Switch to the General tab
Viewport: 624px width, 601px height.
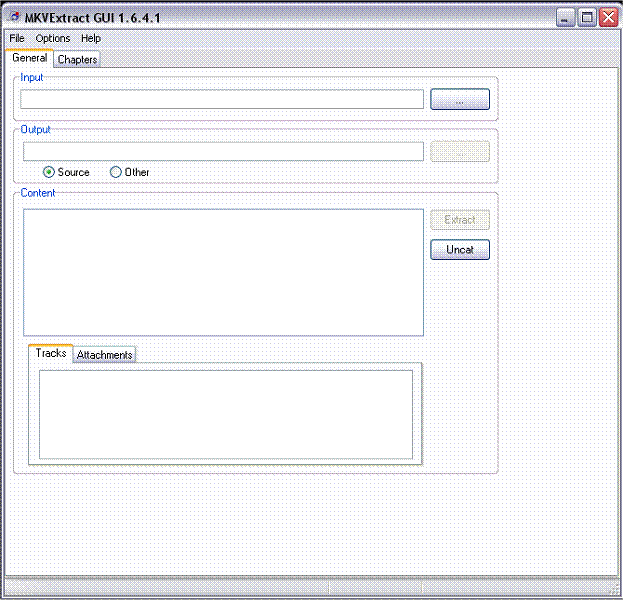pyautogui.click(x=29, y=58)
